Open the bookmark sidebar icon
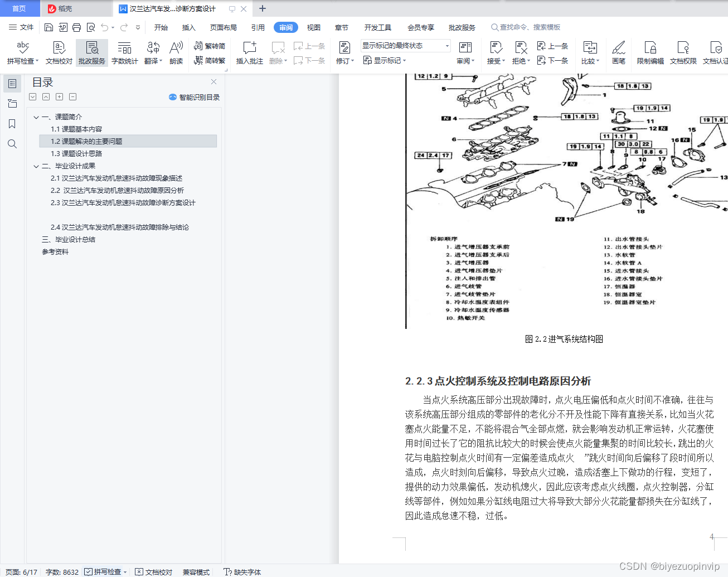This screenshot has width=728, height=577. [12, 124]
